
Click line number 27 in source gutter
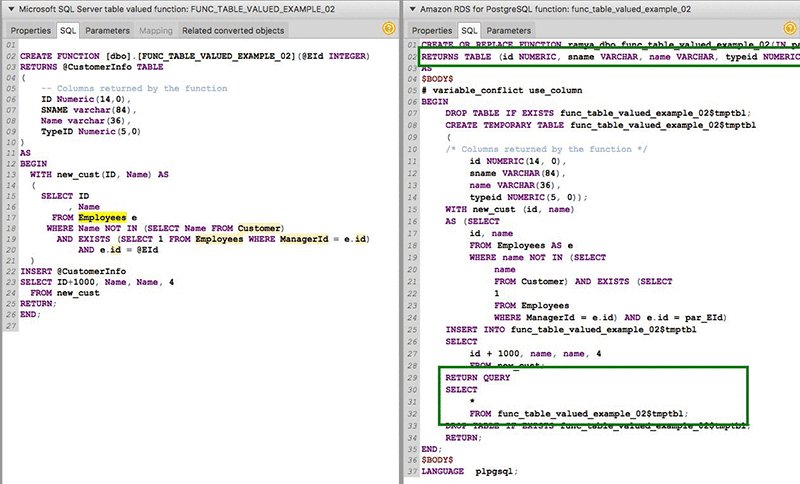coord(11,325)
